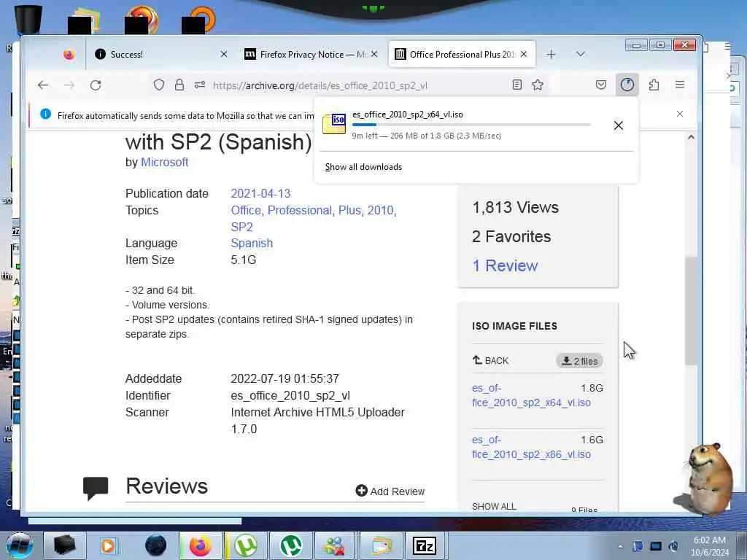Open the Windows Start button
The height and width of the screenshot is (560, 747).
point(19,545)
